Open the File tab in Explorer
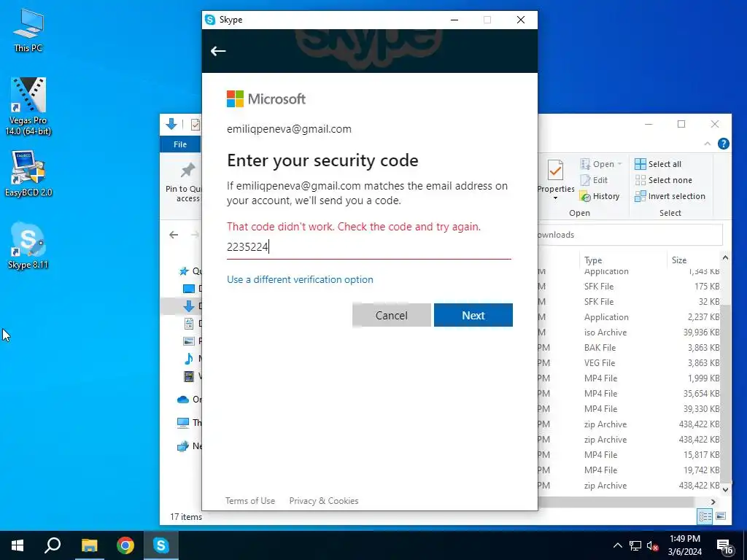This screenshot has height=560, width=747. [x=180, y=144]
